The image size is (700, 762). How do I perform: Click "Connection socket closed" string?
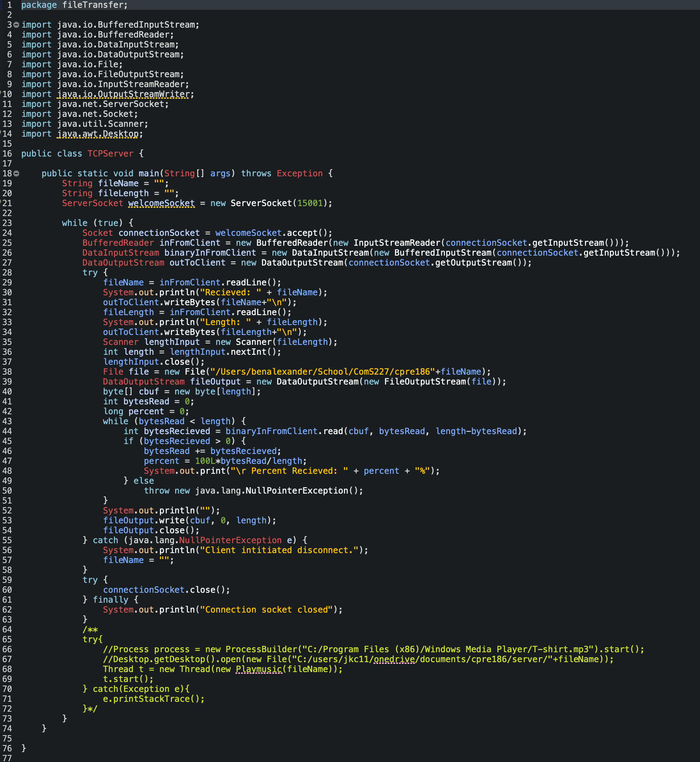click(266, 610)
